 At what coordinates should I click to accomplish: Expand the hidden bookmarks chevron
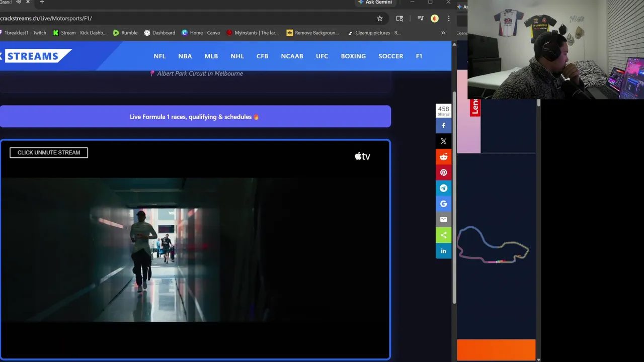(x=443, y=33)
